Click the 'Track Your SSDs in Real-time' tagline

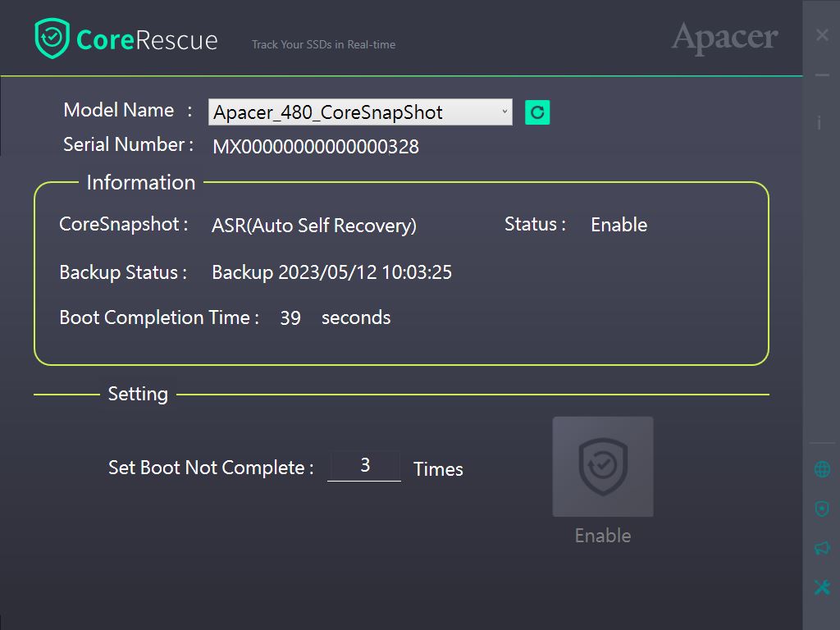pos(323,44)
